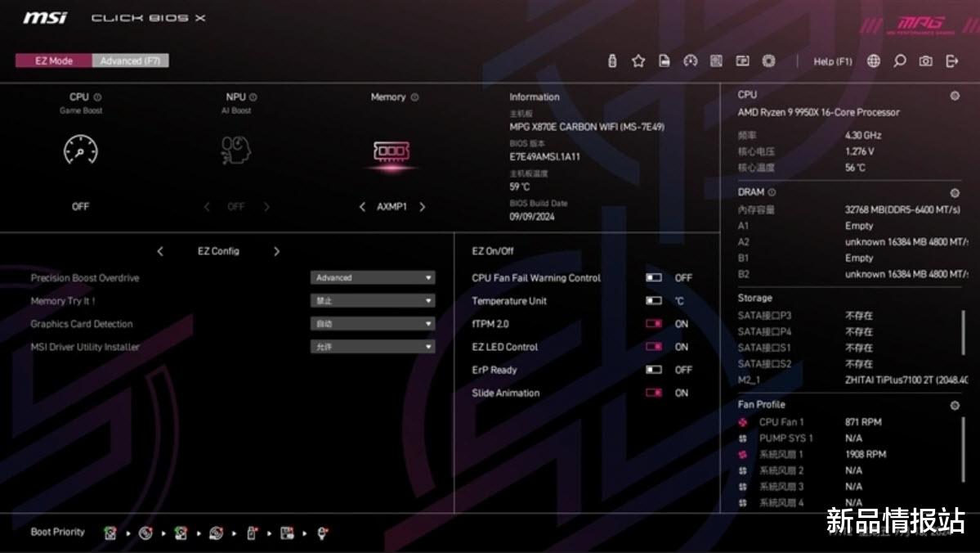
Task: Open Graphics Card Detection dropdown
Action: pyautogui.click(x=373, y=324)
